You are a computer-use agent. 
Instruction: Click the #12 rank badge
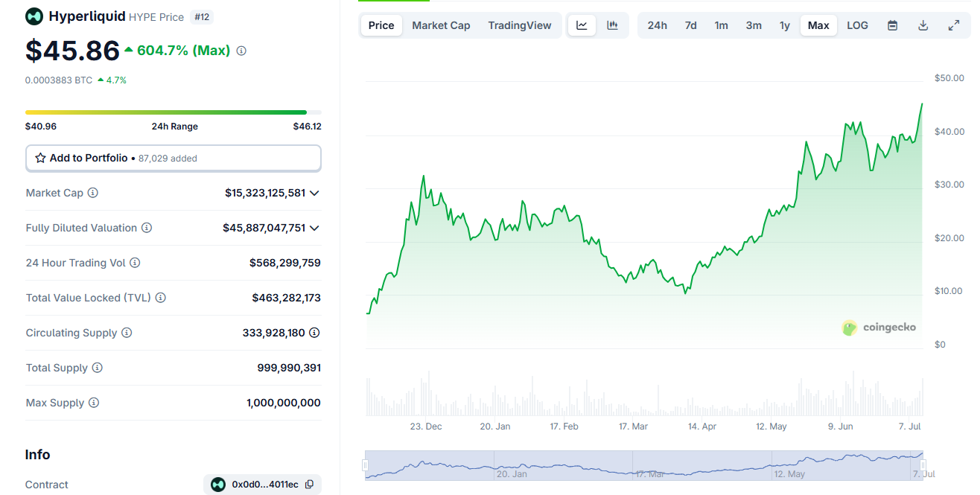coord(202,16)
